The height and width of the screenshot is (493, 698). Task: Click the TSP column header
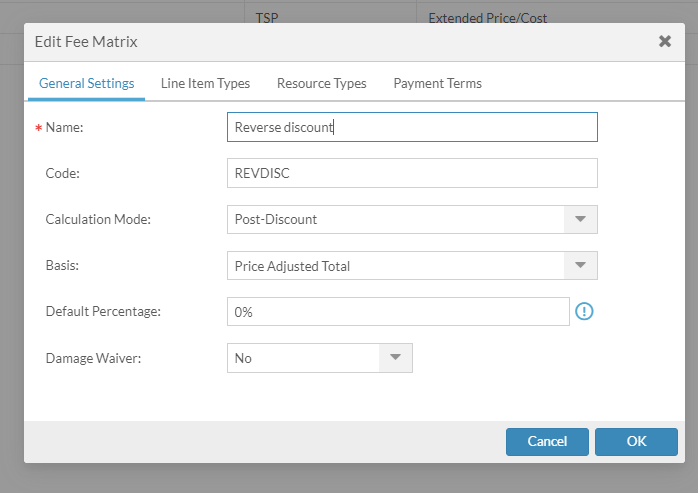tap(267, 18)
